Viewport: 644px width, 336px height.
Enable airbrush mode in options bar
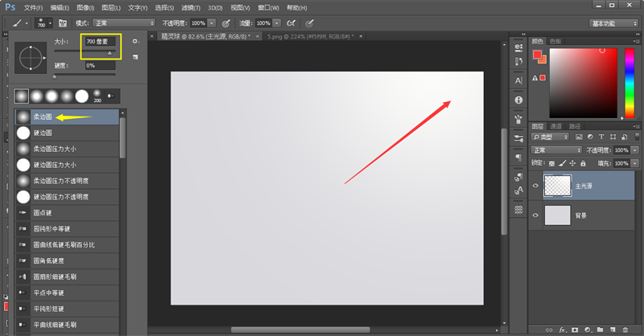[290, 23]
